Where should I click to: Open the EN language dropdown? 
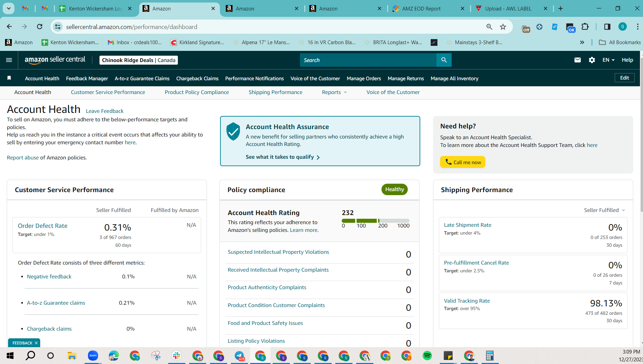click(x=609, y=60)
